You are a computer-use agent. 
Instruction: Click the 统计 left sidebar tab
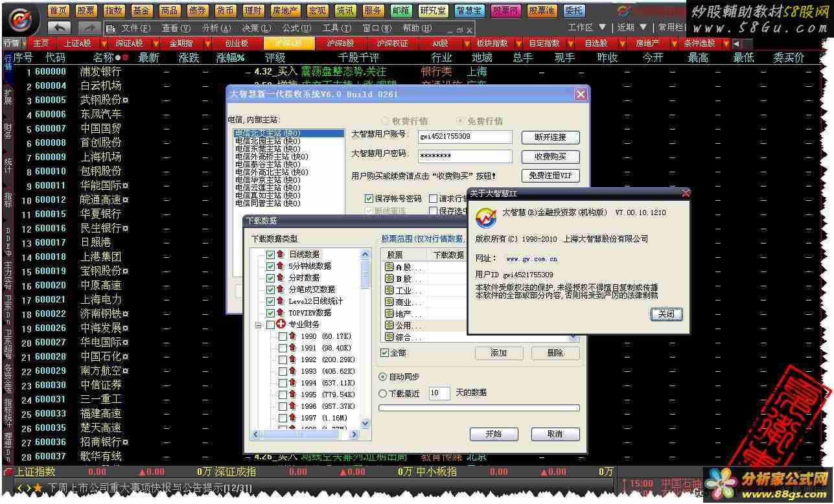tap(8, 165)
